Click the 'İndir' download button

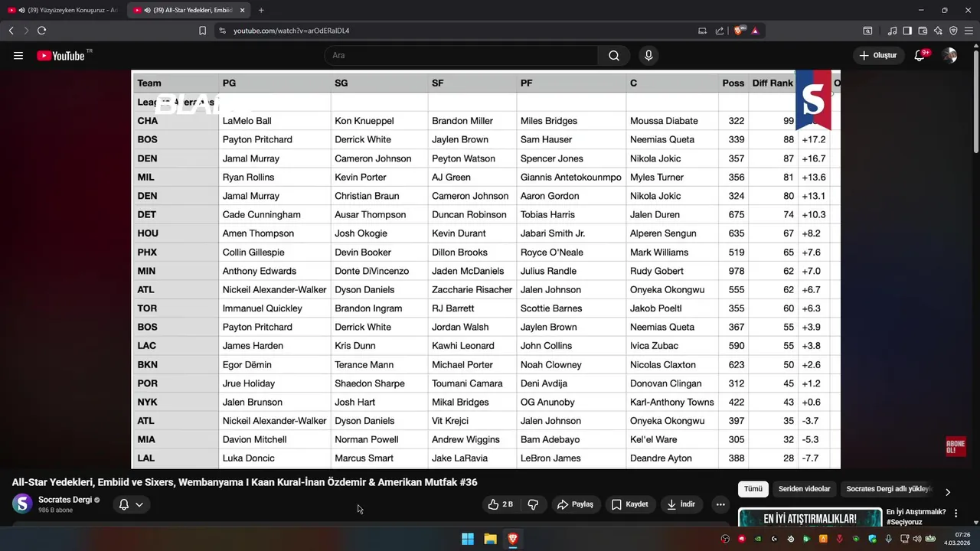pyautogui.click(x=681, y=504)
